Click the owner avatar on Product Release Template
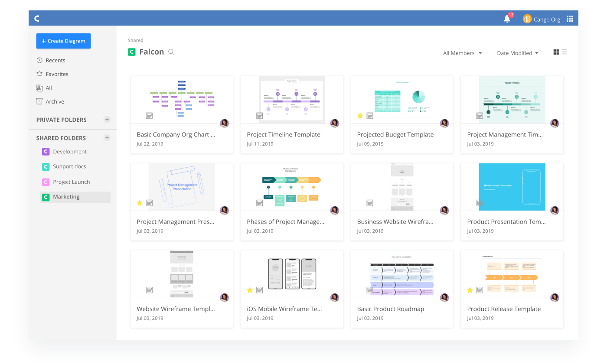This screenshot has height=364, width=607. coord(555,297)
